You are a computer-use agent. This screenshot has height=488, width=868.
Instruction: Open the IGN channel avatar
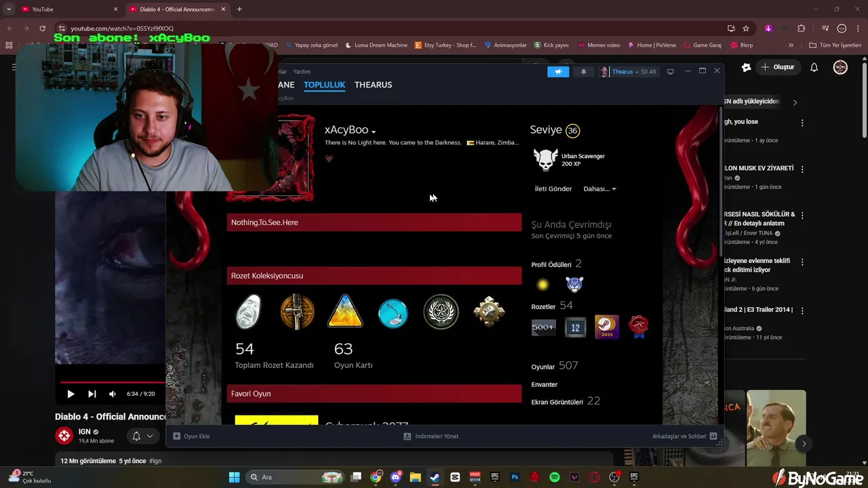(64, 436)
